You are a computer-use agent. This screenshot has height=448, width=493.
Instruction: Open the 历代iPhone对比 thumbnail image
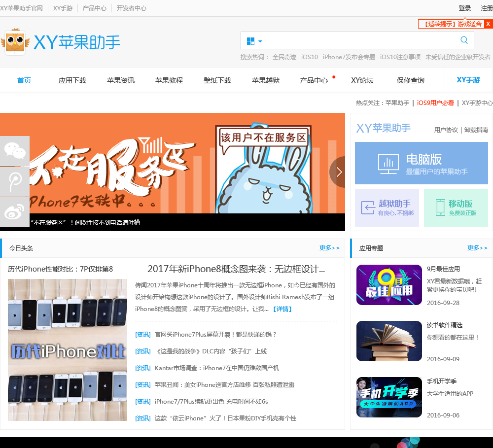[x=67, y=349]
